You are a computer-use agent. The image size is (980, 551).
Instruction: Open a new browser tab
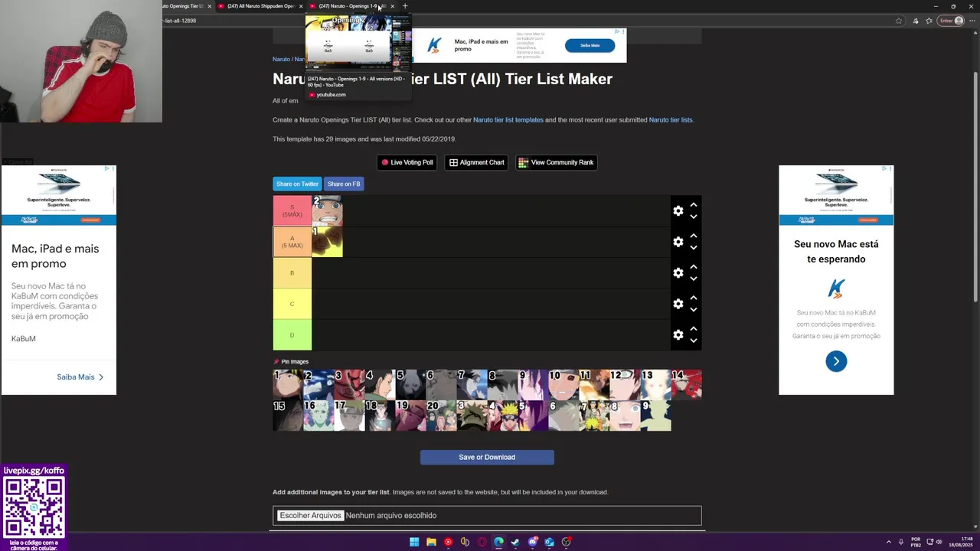tap(405, 6)
